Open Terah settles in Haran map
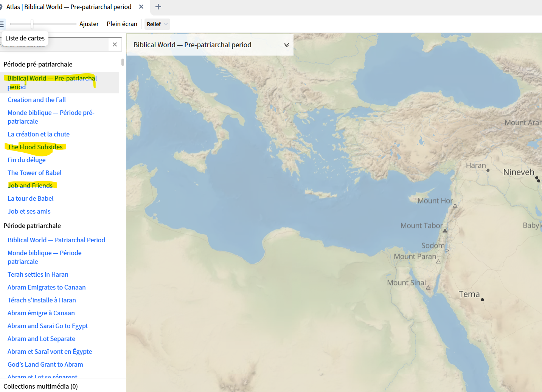Screen dimensions: 542x392 [x=38, y=274]
